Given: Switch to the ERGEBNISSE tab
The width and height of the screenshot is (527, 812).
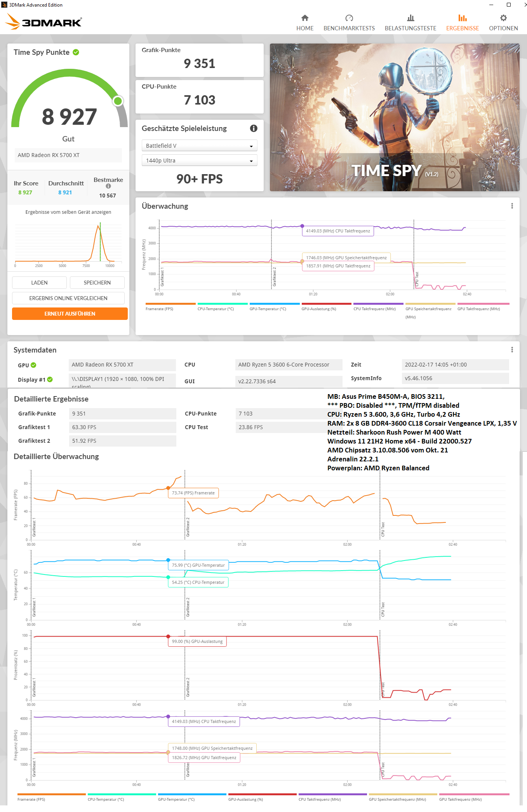Looking at the screenshot, I should click(463, 23).
